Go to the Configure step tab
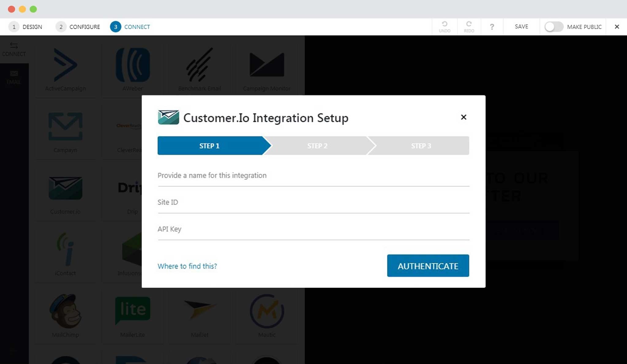Viewport: 627px width, 364px height. point(78,27)
